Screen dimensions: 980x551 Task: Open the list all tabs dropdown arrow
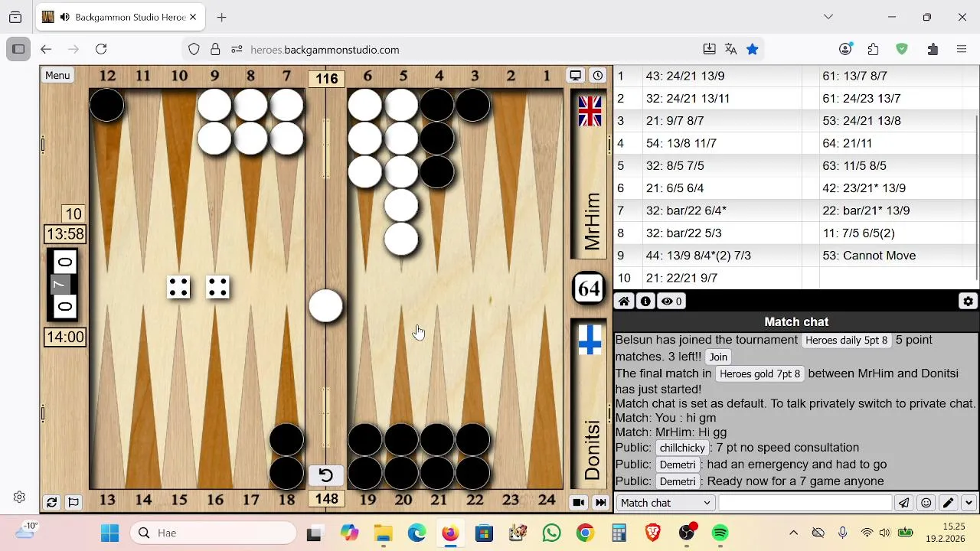828,17
